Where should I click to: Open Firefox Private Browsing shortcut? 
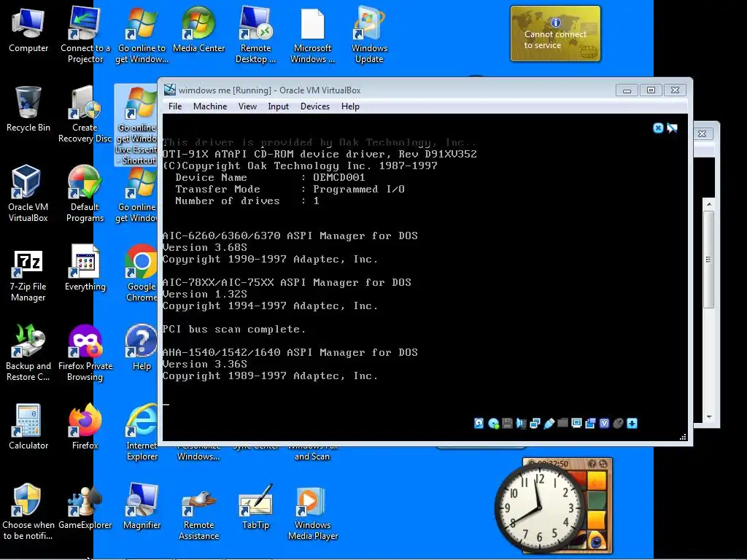click(x=85, y=352)
